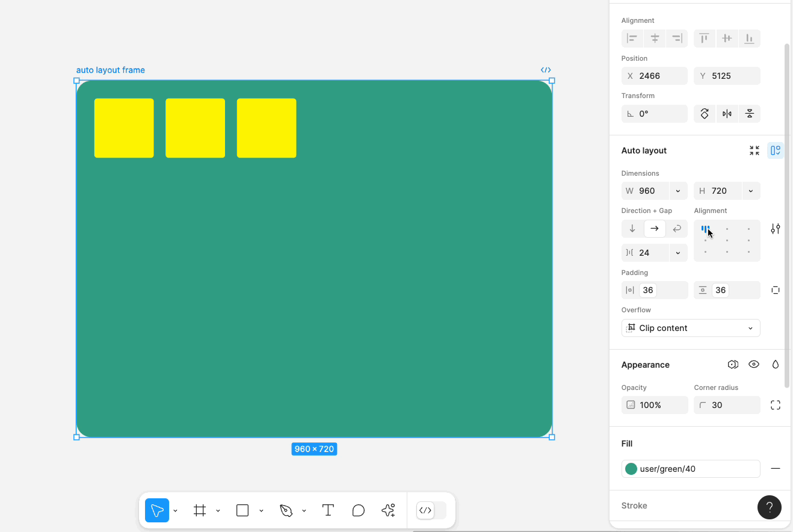
Task: Select the Pen tool
Action: coord(286,510)
